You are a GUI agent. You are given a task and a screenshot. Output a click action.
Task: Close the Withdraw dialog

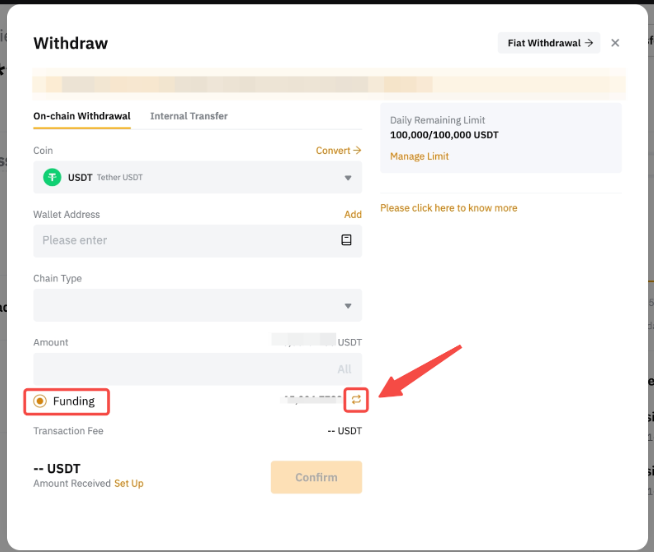pos(615,43)
